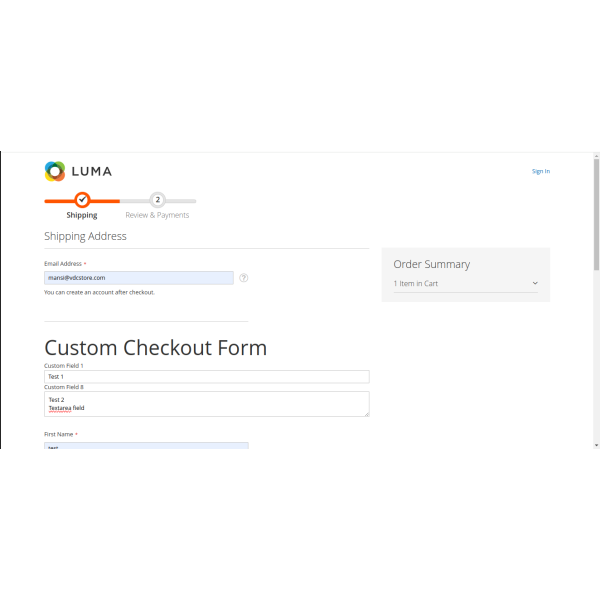600x600 pixels.
Task: Click the Luma logo icon
Action: [x=54, y=171]
